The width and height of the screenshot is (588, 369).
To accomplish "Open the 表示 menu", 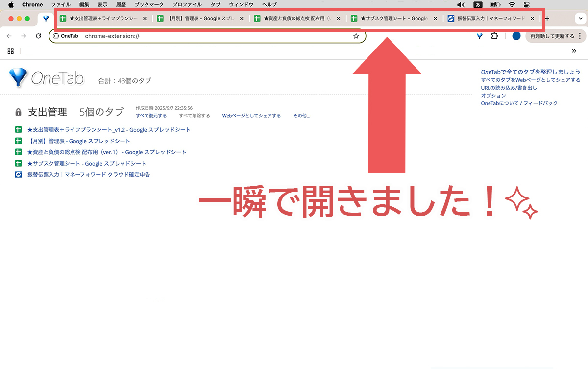I will [x=102, y=4].
